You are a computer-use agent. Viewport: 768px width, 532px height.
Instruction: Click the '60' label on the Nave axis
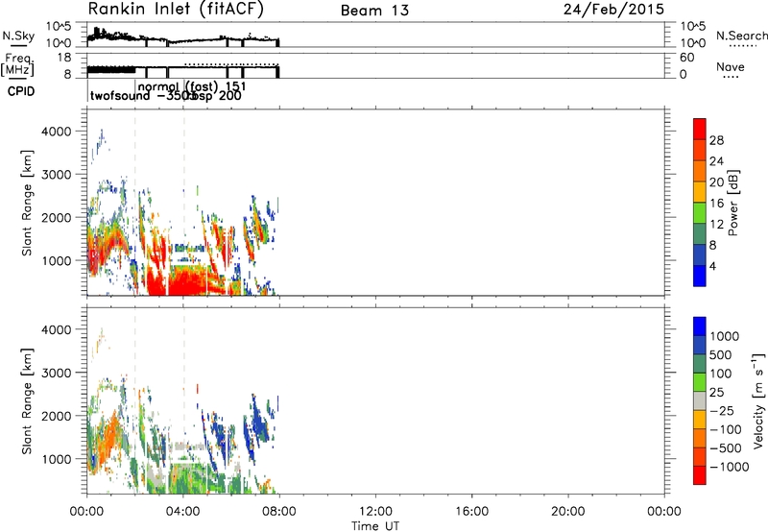(686, 58)
